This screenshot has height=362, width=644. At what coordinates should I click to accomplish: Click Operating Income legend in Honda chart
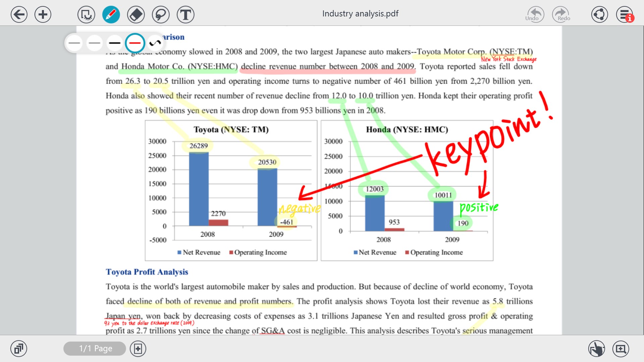[x=434, y=252]
